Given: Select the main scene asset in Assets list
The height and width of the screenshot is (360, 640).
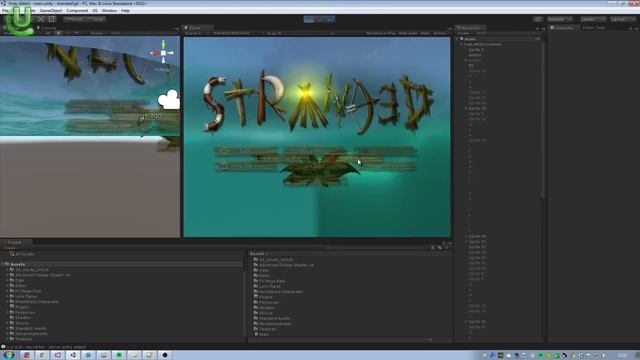Looking at the screenshot, I should [x=264, y=334].
